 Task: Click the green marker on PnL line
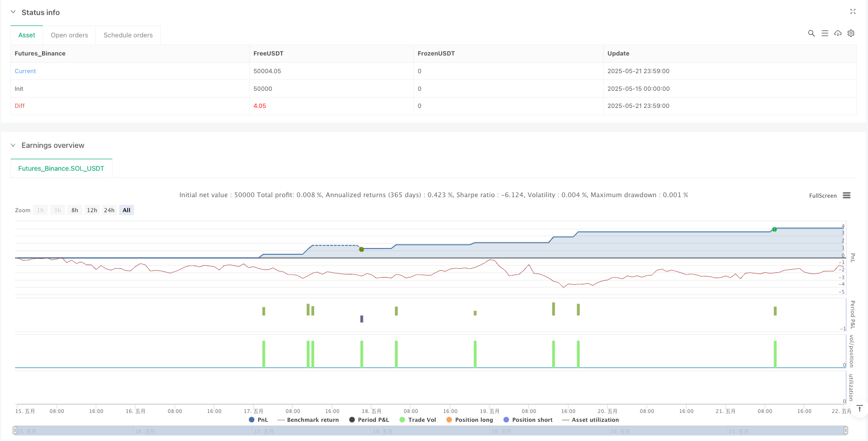pos(774,229)
